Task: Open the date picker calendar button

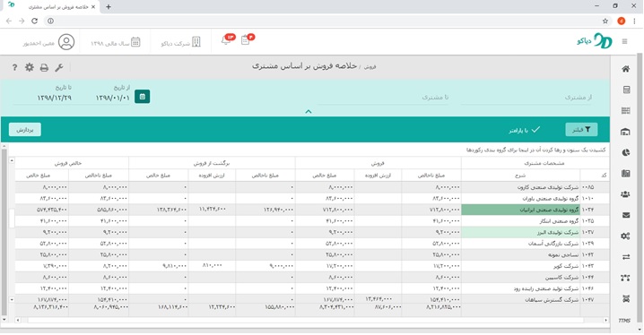Action: click(142, 97)
